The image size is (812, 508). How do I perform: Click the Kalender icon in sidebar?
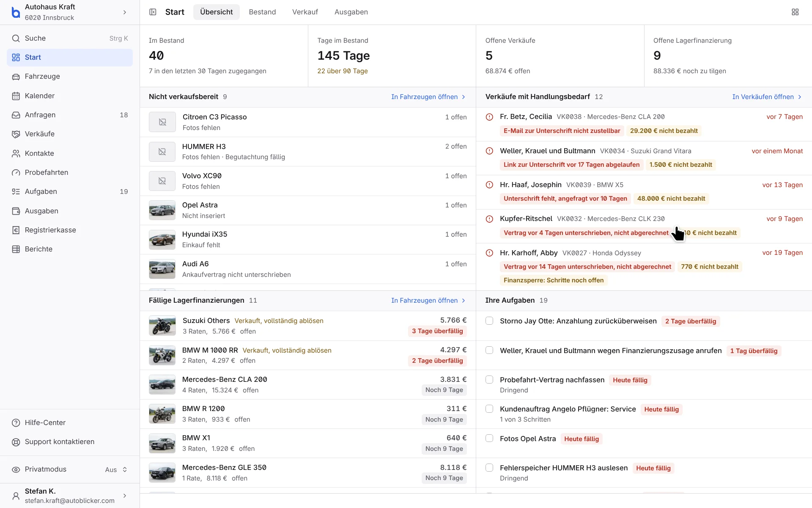pos(16,96)
